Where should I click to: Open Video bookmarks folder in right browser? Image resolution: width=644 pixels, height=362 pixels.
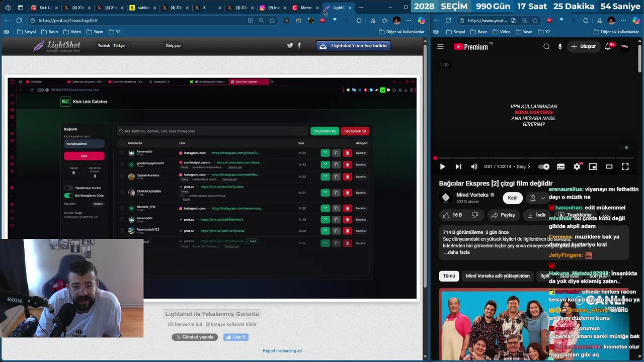501,32
